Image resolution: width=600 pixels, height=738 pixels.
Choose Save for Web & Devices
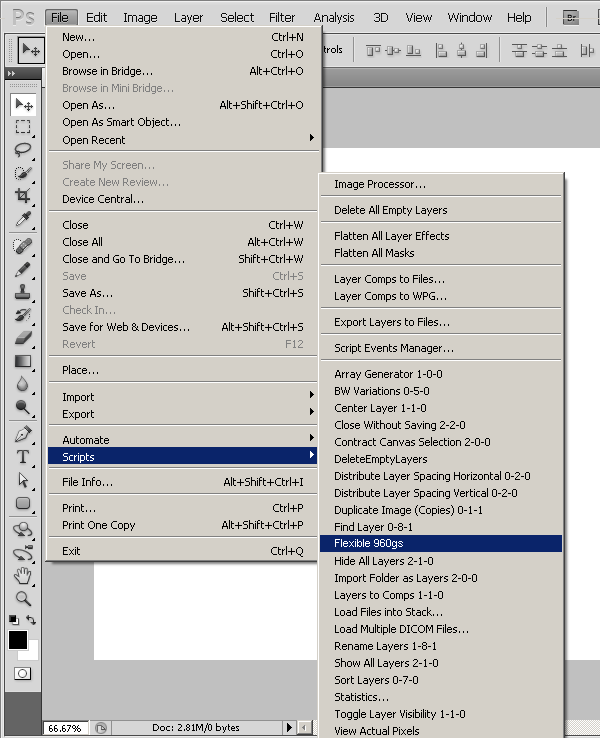[184, 327]
